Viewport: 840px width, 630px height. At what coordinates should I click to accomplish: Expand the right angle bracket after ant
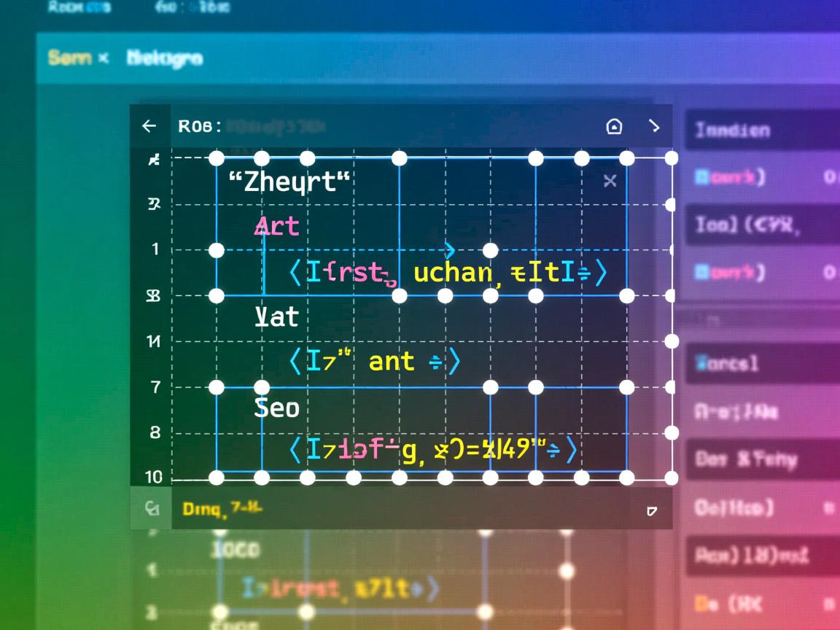coord(453,362)
